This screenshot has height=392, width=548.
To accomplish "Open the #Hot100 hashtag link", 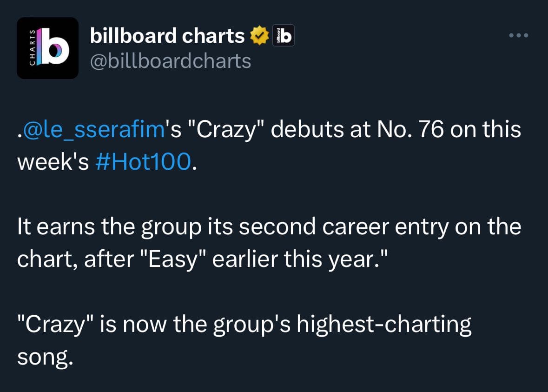I will (x=143, y=162).
